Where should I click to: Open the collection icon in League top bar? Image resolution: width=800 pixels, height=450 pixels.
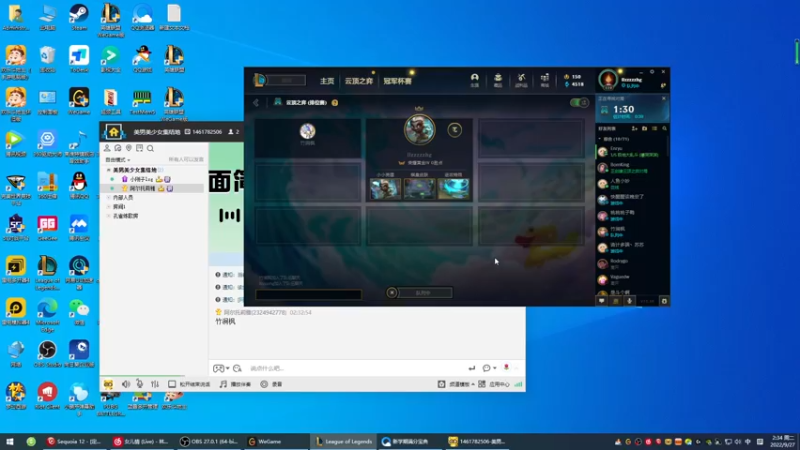click(498, 79)
